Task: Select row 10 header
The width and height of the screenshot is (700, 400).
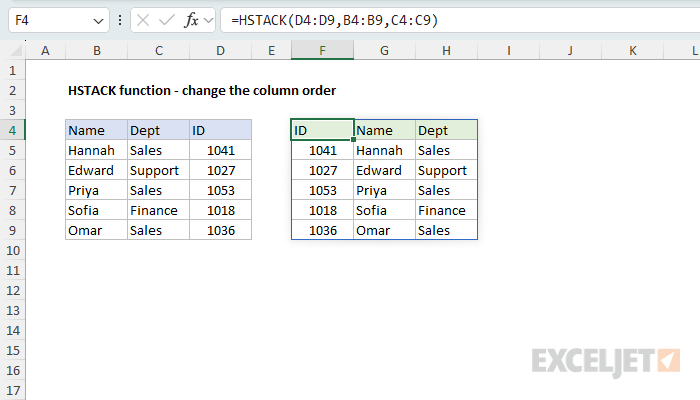Action: click(x=12, y=250)
